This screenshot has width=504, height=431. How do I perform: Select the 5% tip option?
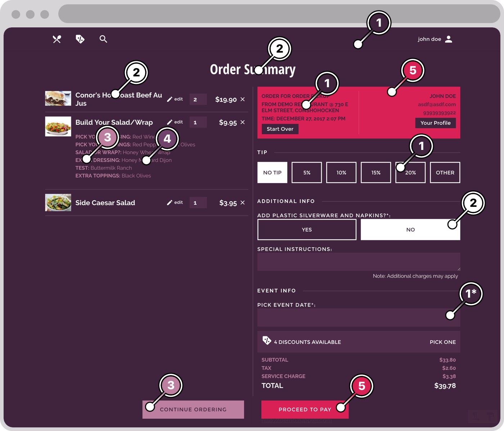tap(307, 173)
